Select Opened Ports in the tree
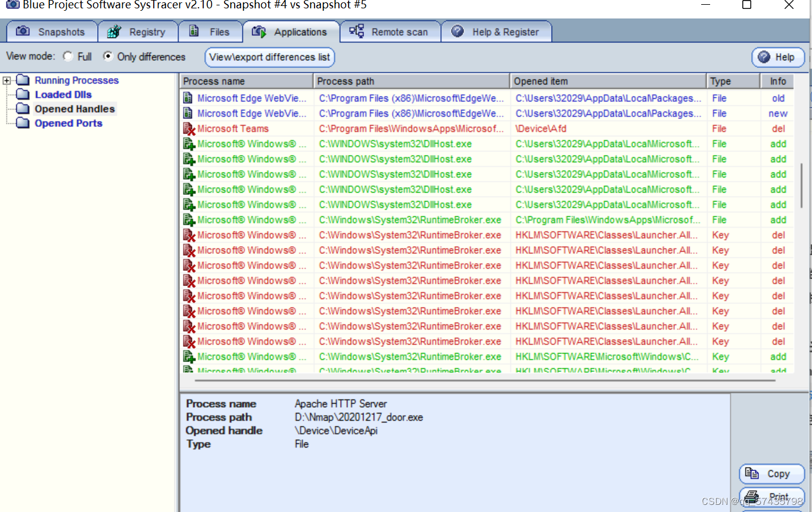812x512 pixels. click(69, 123)
